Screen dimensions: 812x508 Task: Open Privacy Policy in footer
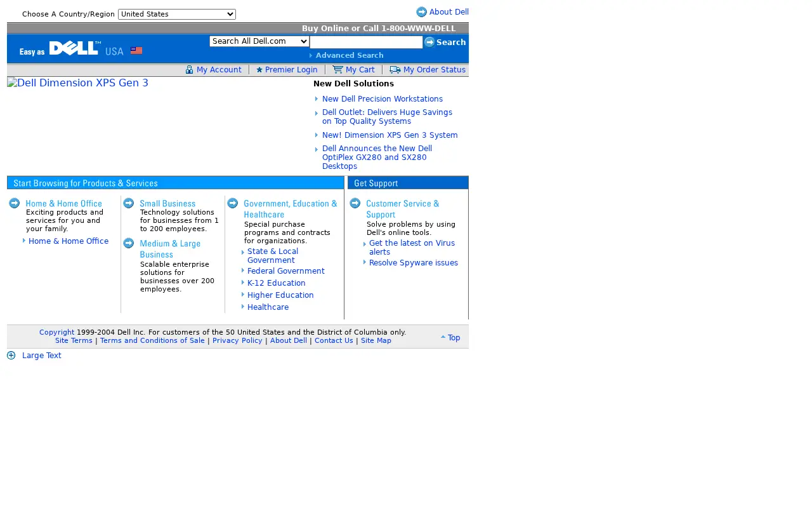237,341
